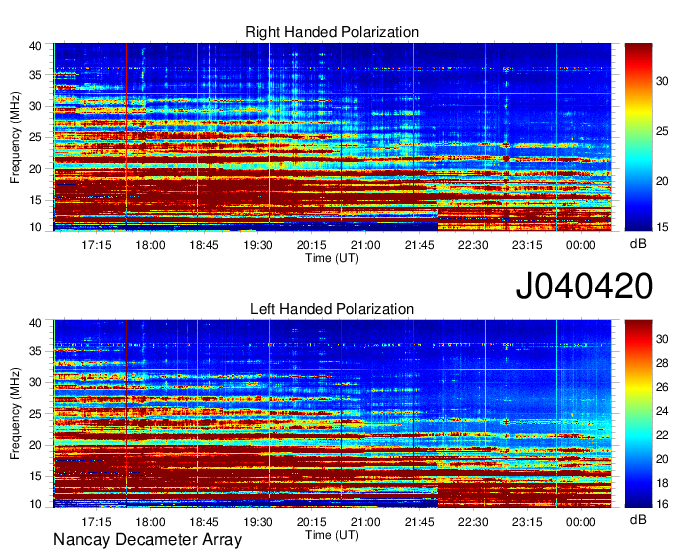Click the 23:15 tick under the Left Handed plot
Viewport: 680px width, 552px height.
[x=527, y=522]
